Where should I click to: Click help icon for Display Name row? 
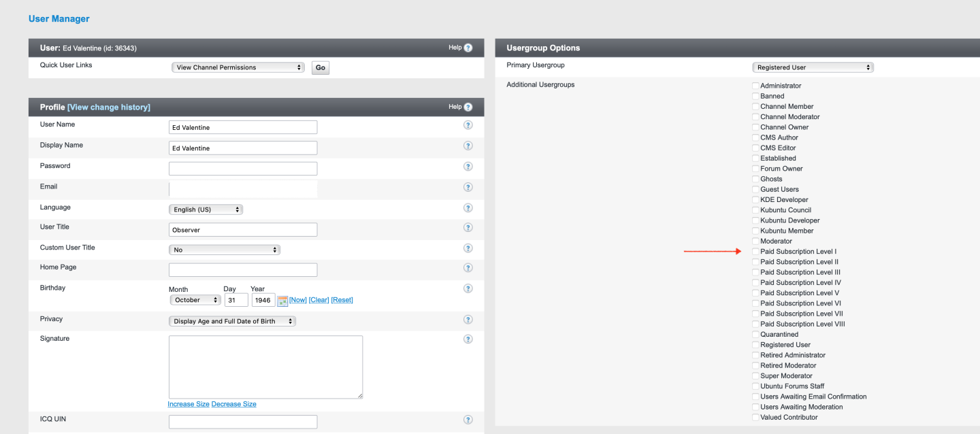[468, 146]
